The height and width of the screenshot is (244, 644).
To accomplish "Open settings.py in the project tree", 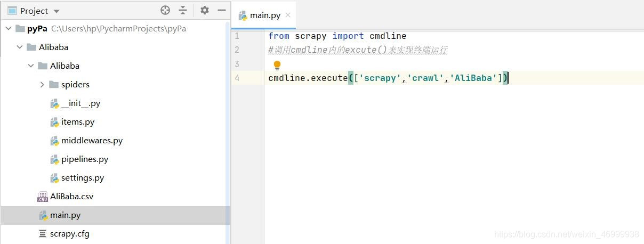I will pyautogui.click(x=83, y=178).
